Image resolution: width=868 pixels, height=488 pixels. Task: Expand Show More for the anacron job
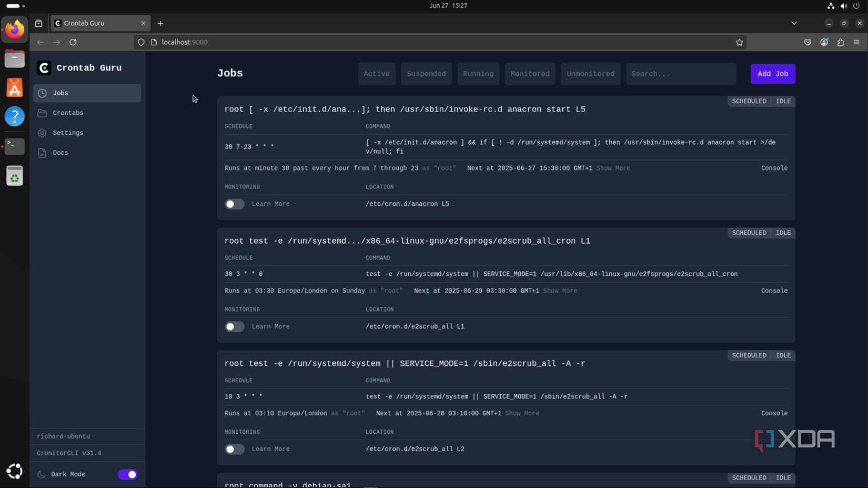point(612,168)
